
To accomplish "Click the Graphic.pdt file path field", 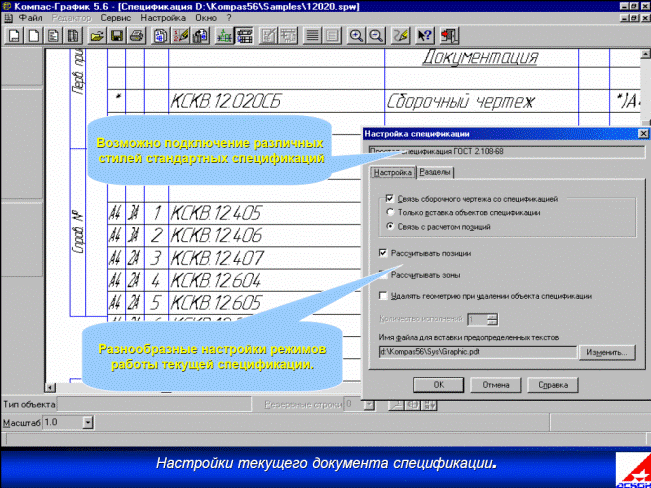I will (x=477, y=352).
